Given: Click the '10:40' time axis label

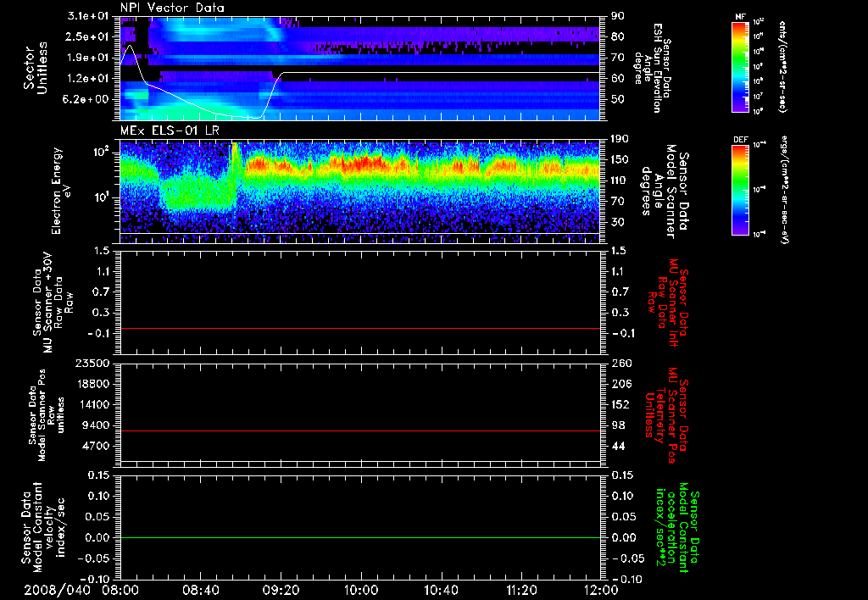Looking at the screenshot, I should point(441,590).
